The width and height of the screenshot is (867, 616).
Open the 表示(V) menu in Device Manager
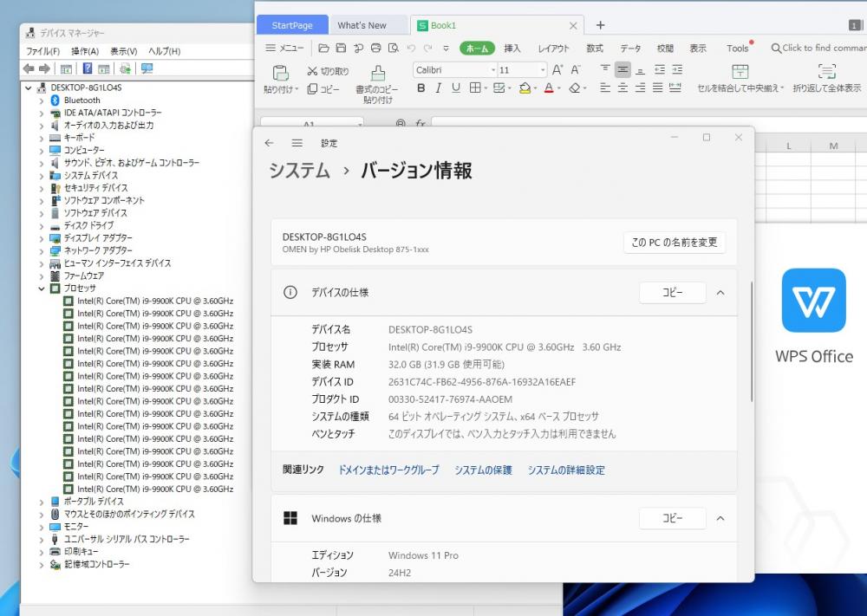[x=123, y=51]
